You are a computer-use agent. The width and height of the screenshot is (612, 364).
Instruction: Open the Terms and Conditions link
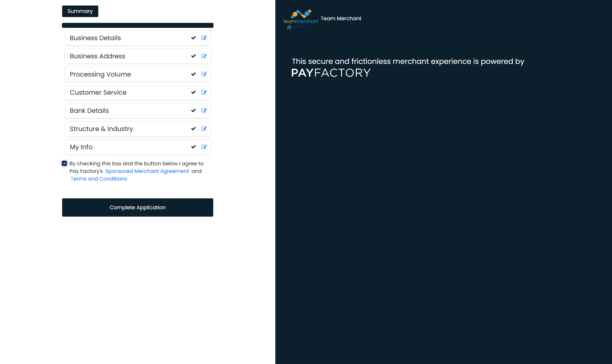(99, 179)
